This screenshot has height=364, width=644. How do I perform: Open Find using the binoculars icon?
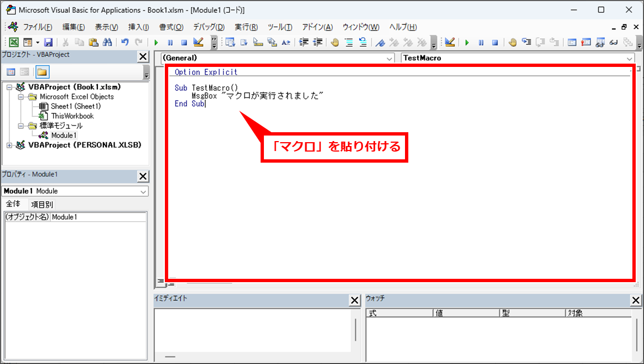click(x=107, y=42)
